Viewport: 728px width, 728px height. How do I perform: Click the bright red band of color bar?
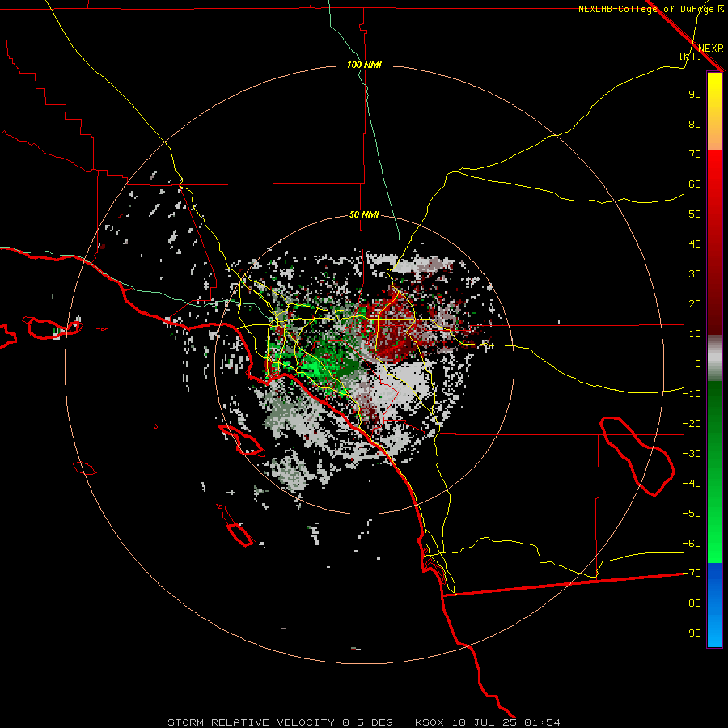714,171
